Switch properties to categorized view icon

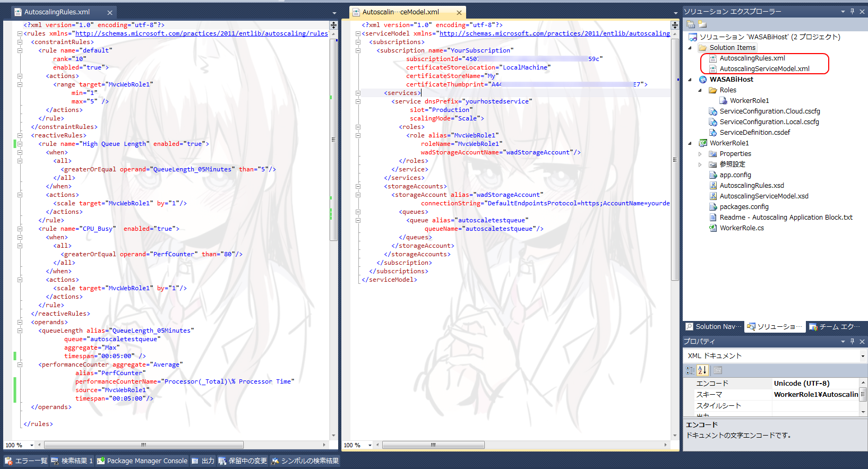pos(690,370)
